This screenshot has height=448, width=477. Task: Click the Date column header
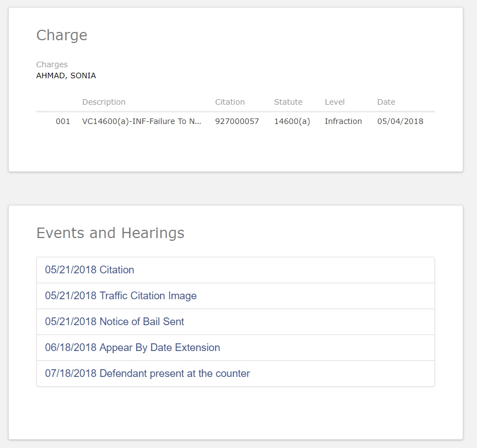click(x=386, y=102)
